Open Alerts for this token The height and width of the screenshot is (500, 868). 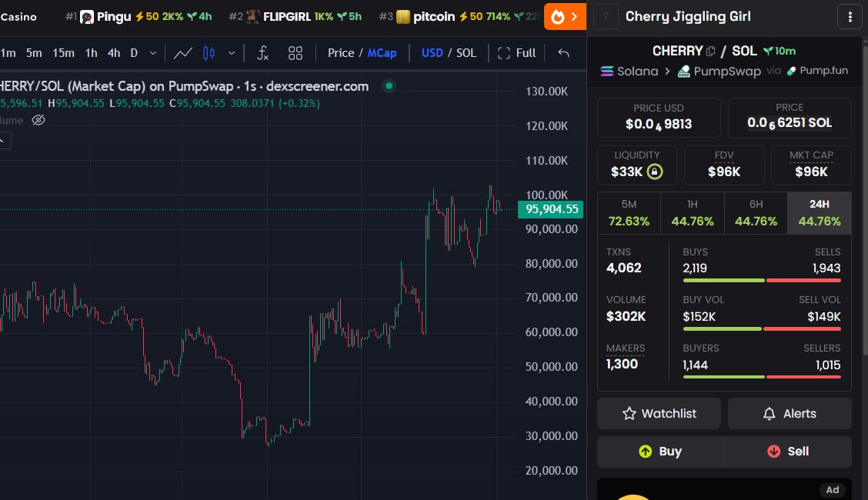pyautogui.click(x=790, y=414)
